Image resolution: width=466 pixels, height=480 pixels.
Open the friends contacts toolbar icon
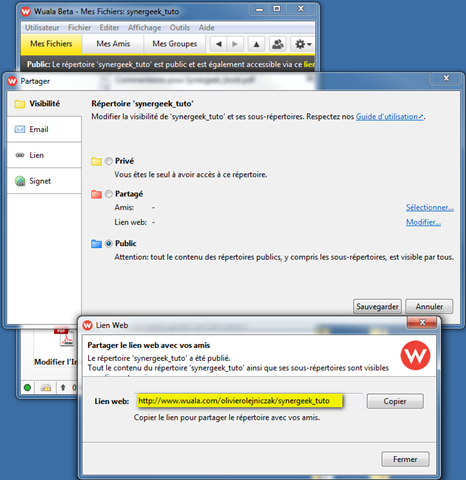coord(278,44)
